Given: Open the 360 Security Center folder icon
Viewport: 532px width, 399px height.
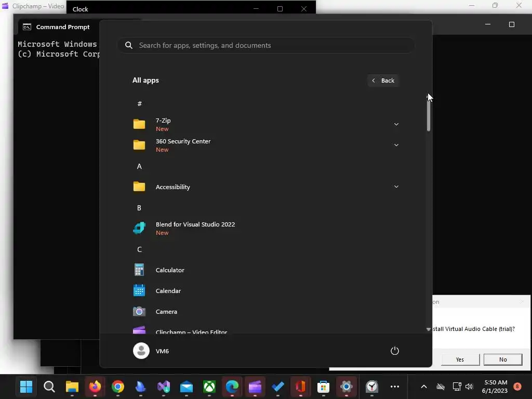Looking at the screenshot, I should point(139,145).
